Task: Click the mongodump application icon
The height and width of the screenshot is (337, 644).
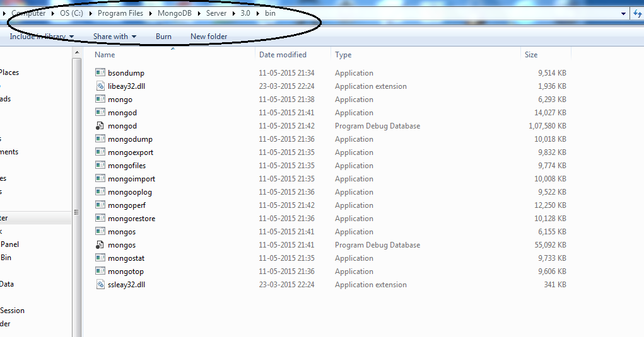Action: tap(100, 139)
